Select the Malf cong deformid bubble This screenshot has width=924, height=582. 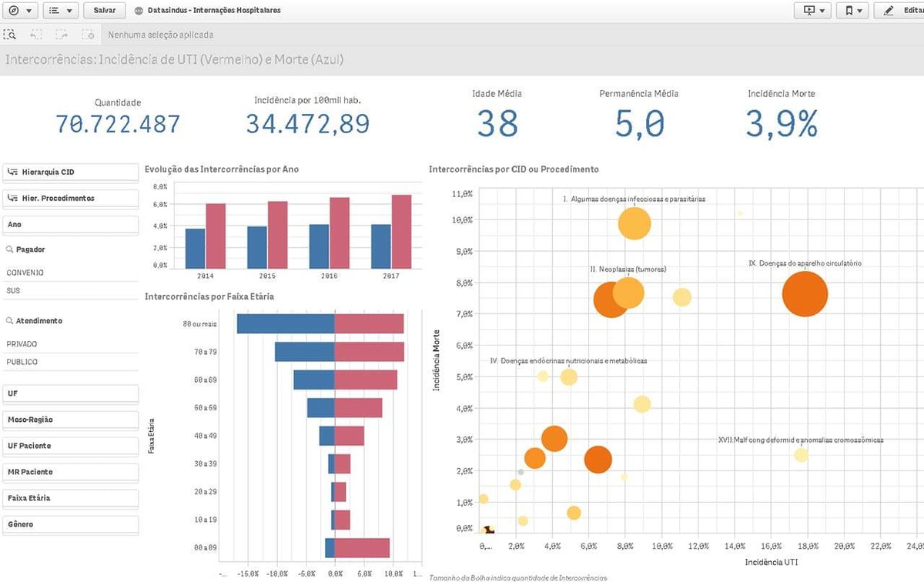pyautogui.click(x=801, y=455)
